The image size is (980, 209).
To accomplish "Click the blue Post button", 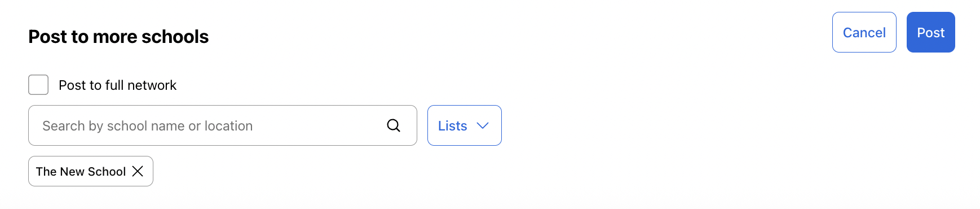I will (930, 32).
